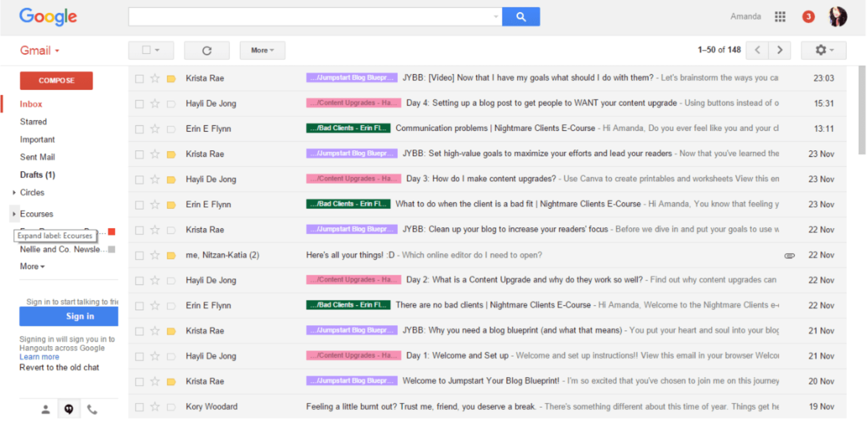Follow the Learn more link
868x434 pixels.
point(39,357)
